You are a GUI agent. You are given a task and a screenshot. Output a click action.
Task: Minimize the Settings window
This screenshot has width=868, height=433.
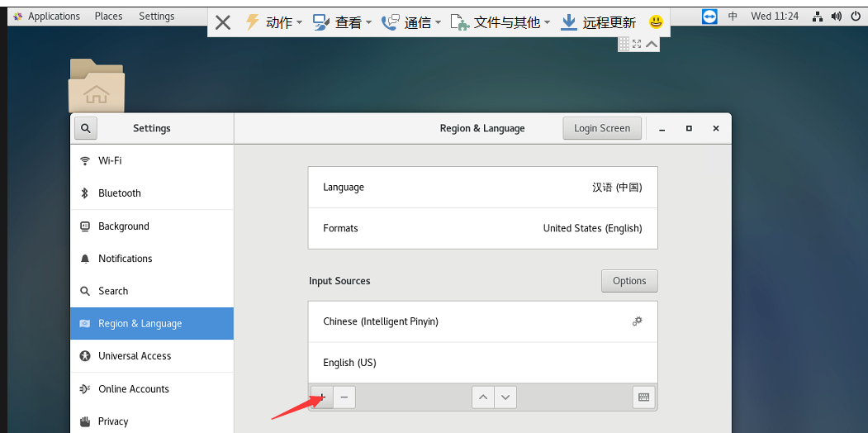[x=662, y=128]
